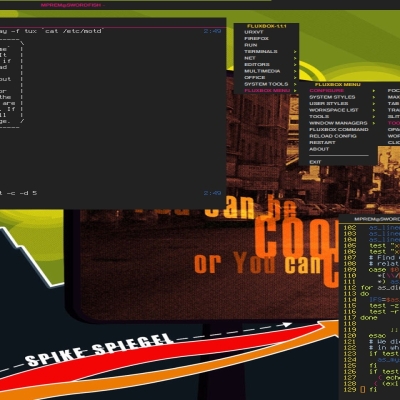
Task: Expand the WINDOW MANAGERS submenu
Action: 338,123
